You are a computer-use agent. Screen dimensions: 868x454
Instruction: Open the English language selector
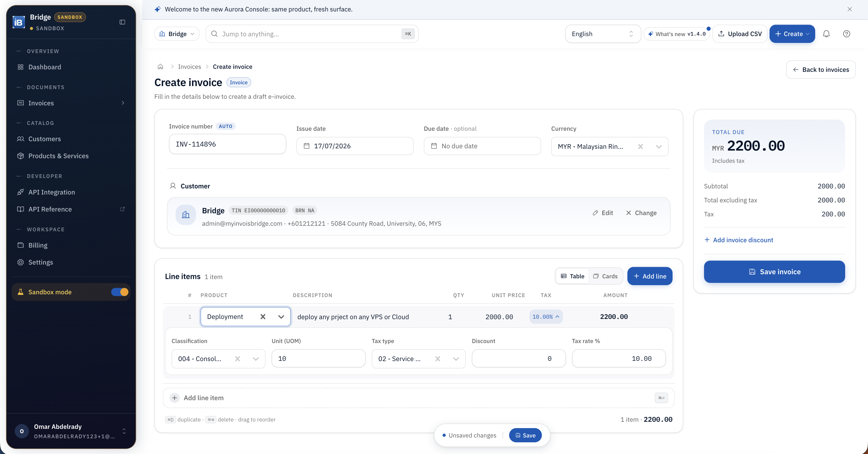[603, 34]
